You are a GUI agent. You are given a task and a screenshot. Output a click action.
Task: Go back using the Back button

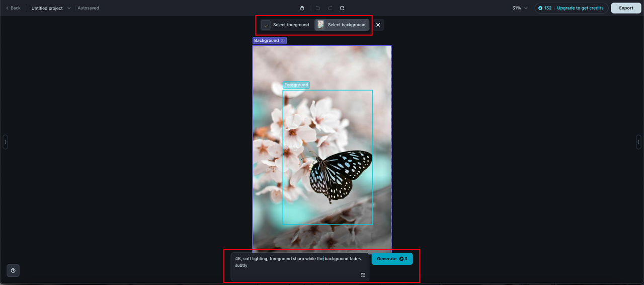tap(13, 8)
